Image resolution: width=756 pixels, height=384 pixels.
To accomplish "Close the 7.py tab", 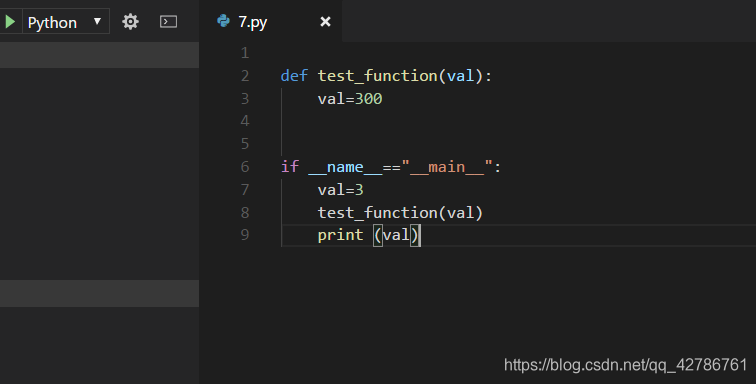I will click(325, 22).
